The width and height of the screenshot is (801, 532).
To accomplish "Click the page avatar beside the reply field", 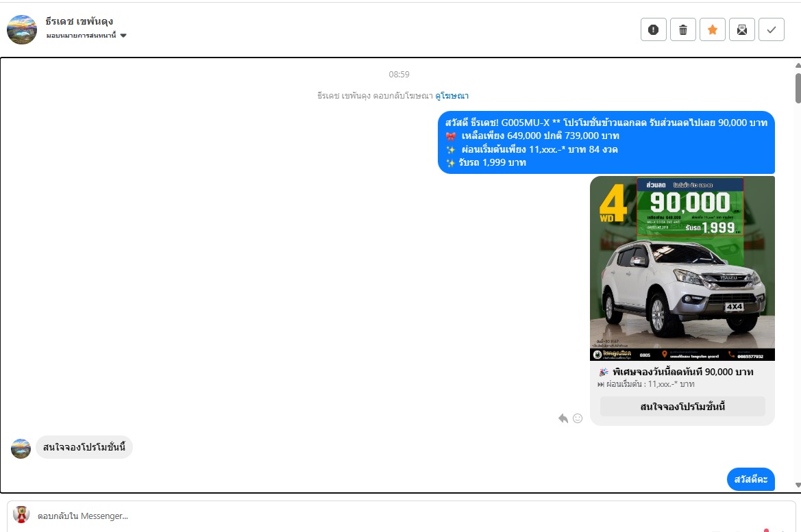I will tap(21, 515).
